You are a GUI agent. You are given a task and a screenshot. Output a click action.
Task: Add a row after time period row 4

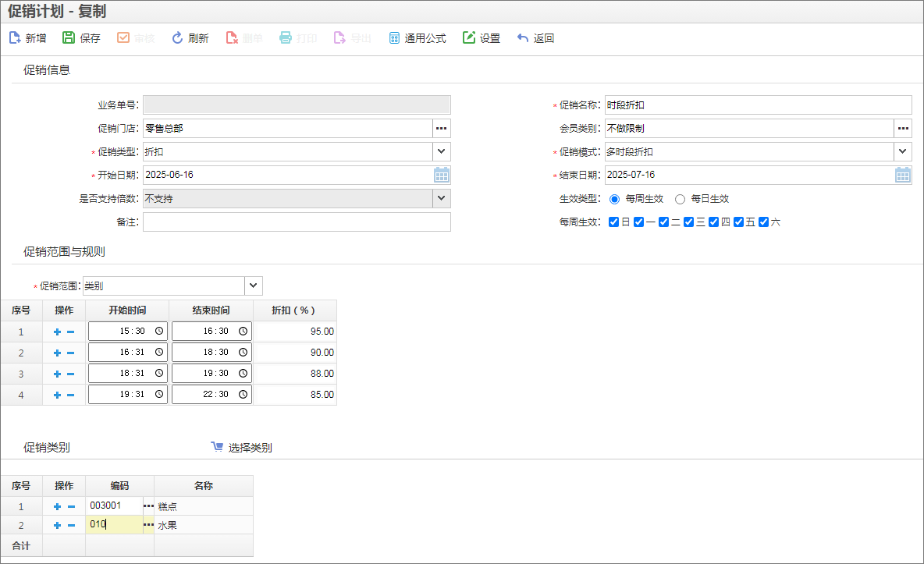57,395
